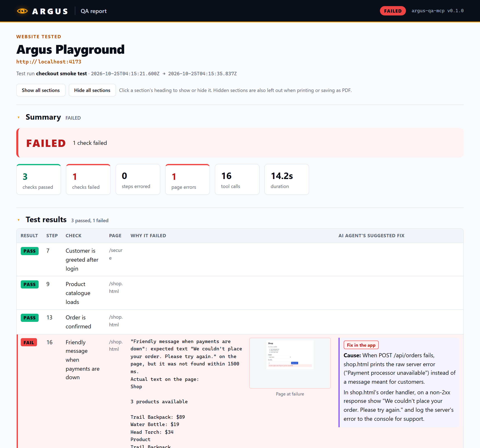Click the WHY IT FAILED column header
This screenshot has width=480, height=448.
point(148,235)
